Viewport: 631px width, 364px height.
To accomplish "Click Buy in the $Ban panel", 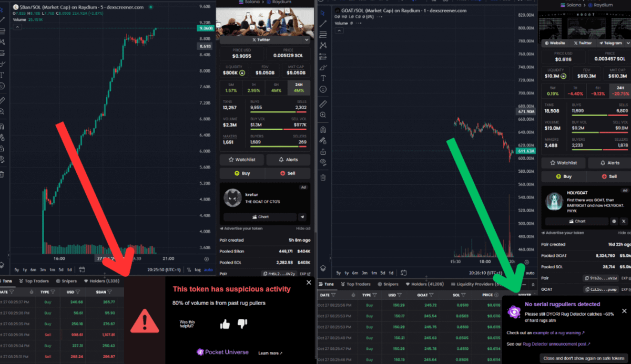I will [x=242, y=173].
